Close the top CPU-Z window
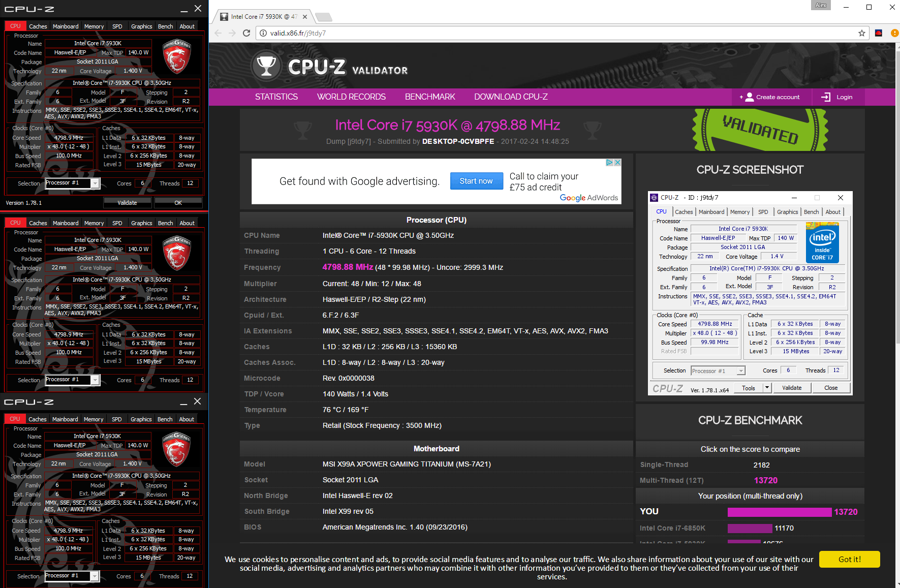 (198, 9)
